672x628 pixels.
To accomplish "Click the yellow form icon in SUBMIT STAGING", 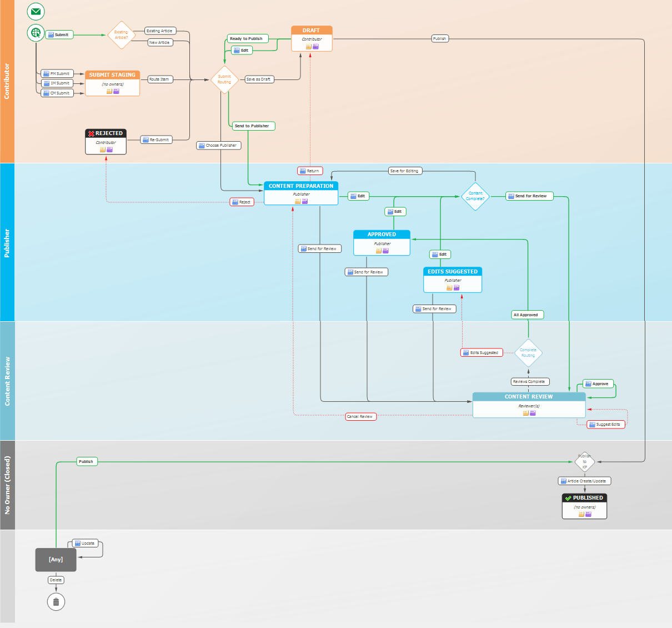I will 109,91.
